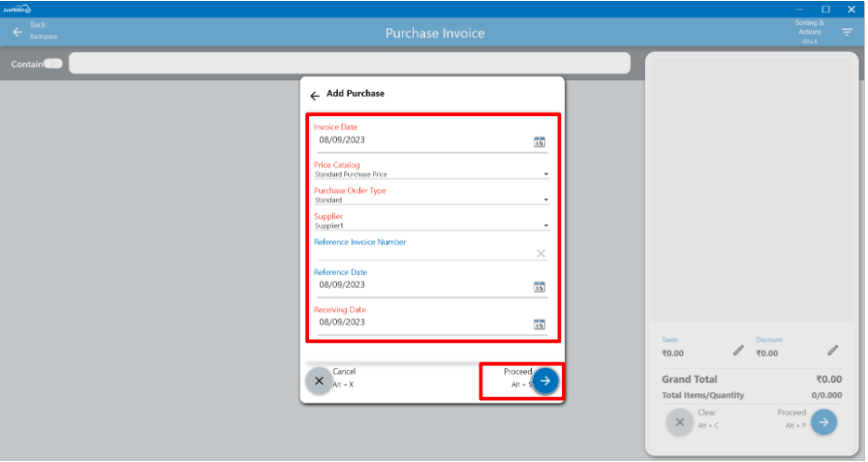Edit Discount using pencil icon

pyautogui.click(x=832, y=351)
